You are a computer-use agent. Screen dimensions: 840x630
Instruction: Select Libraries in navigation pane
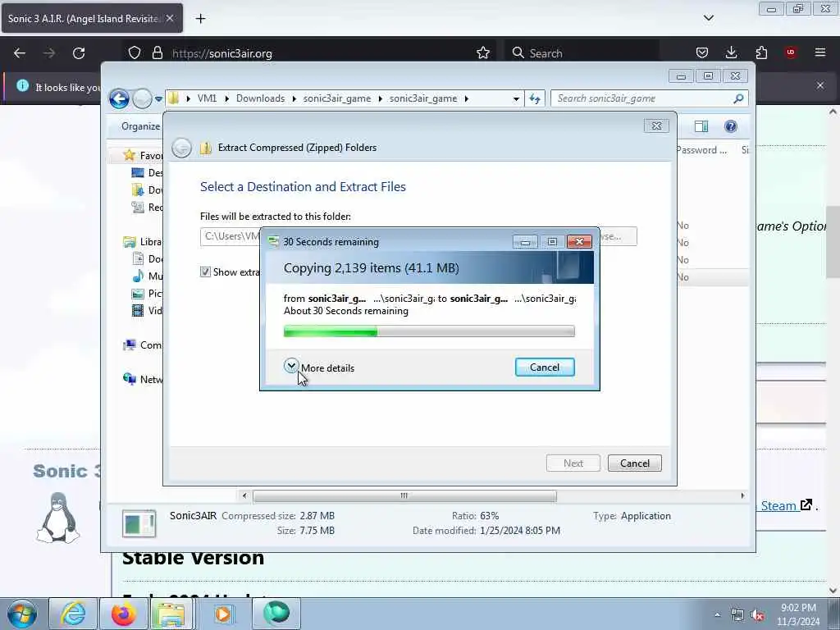143,242
